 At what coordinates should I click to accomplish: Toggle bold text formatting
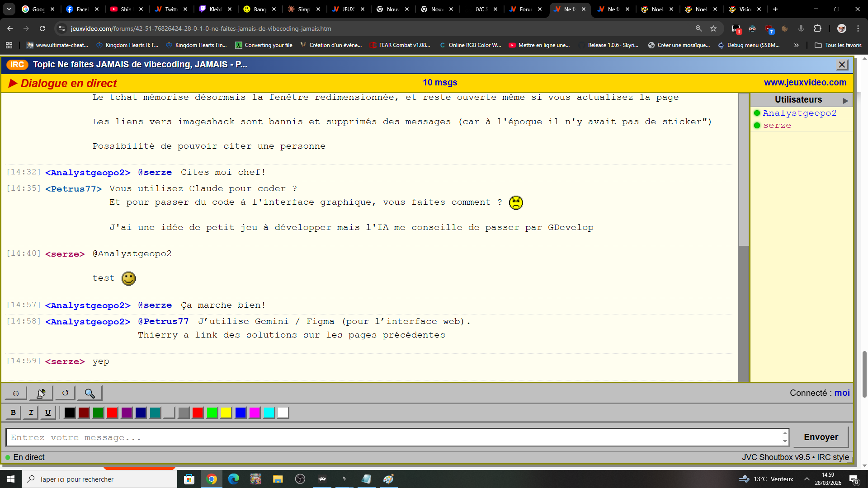coord(13,413)
